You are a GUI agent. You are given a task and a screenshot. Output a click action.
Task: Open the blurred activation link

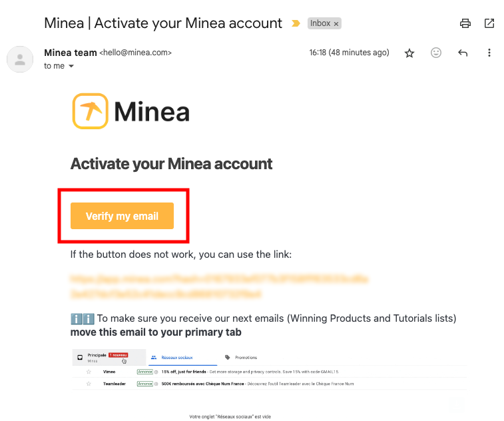click(219, 286)
